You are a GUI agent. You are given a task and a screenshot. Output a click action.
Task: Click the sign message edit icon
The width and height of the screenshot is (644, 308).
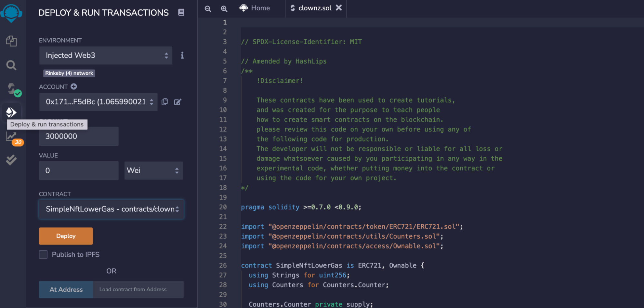tap(178, 102)
